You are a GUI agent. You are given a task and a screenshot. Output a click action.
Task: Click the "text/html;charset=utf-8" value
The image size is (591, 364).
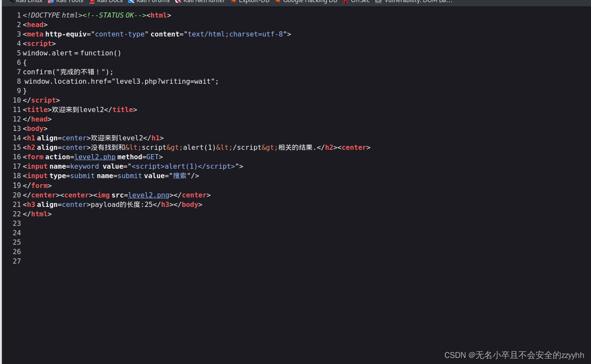235,34
